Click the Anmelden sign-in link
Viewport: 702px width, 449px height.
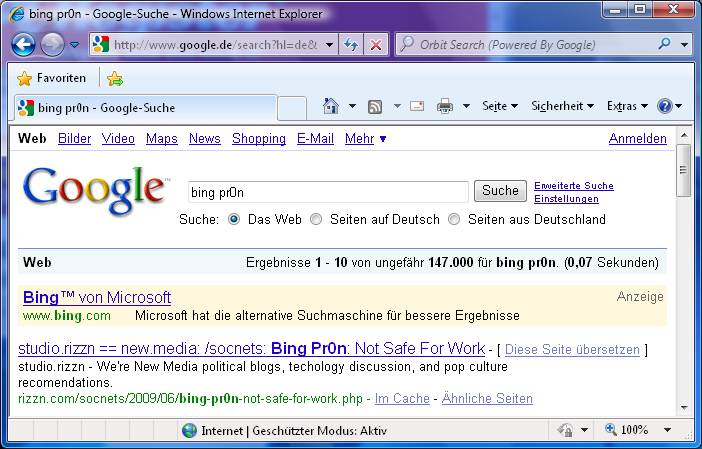point(638,138)
